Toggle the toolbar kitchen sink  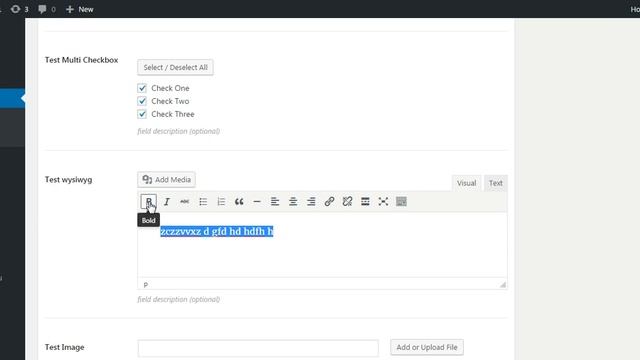(401, 201)
